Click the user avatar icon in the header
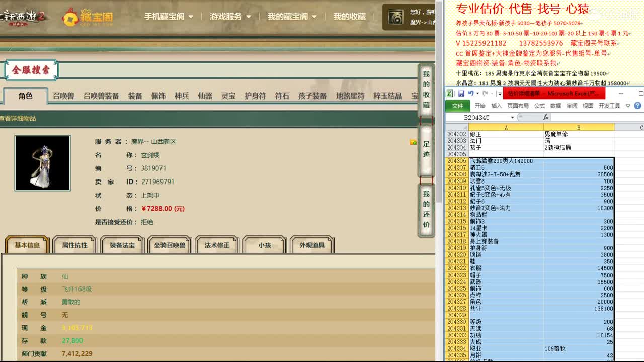This screenshot has height=362, width=644. (x=395, y=17)
